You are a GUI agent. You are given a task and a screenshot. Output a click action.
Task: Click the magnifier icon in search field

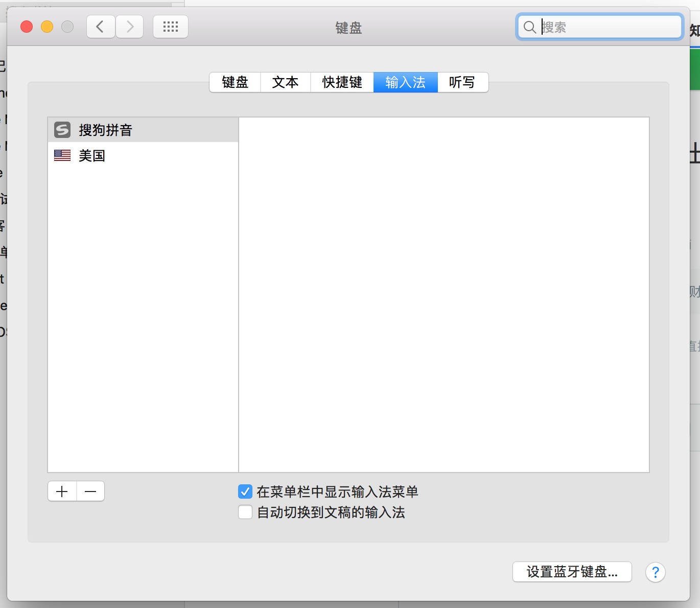(x=530, y=27)
